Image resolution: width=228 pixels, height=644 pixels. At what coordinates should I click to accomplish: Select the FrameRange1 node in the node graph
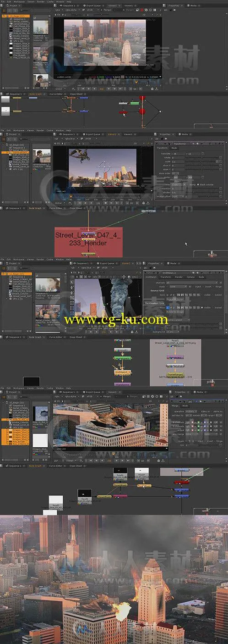point(175,375)
